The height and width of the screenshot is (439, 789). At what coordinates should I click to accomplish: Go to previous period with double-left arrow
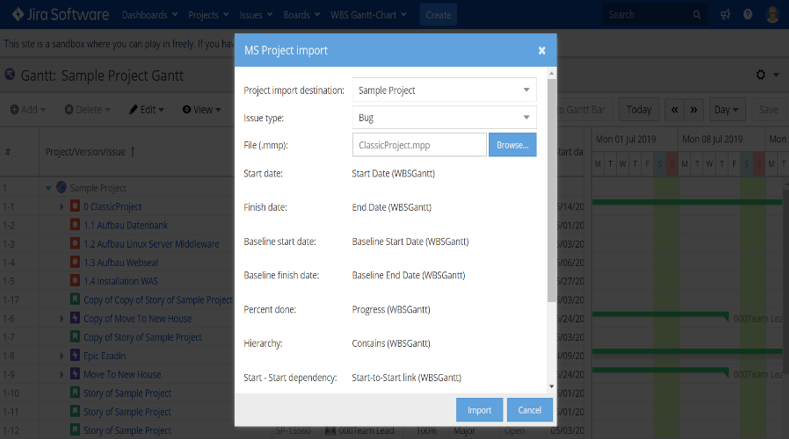(x=674, y=109)
